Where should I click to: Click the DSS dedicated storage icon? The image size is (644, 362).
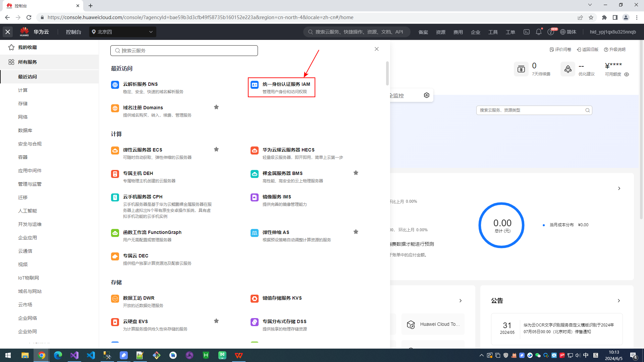pyautogui.click(x=255, y=322)
